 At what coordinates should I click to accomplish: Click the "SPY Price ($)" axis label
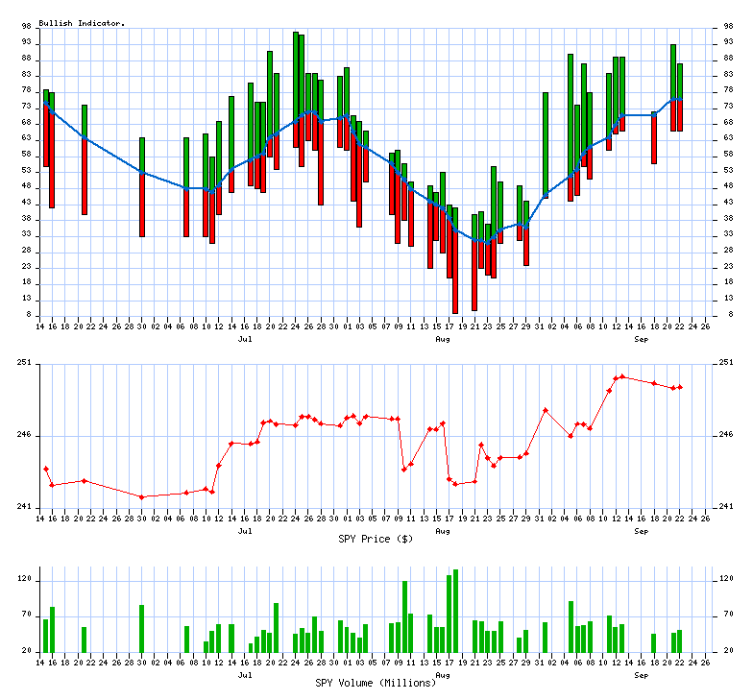pyautogui.click(x=376, y=539)
